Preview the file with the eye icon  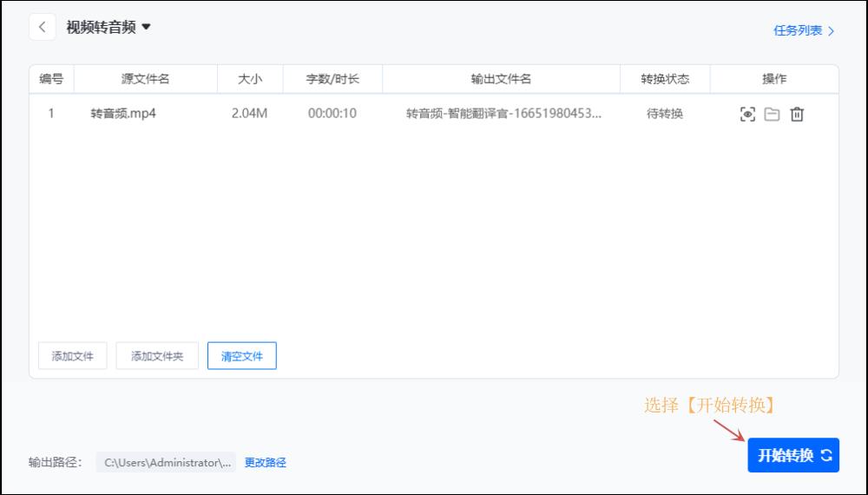(x=746, y=114)
